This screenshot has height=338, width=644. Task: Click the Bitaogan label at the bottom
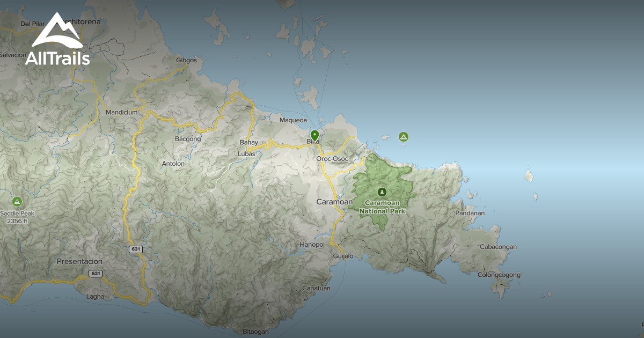point(256,332)
